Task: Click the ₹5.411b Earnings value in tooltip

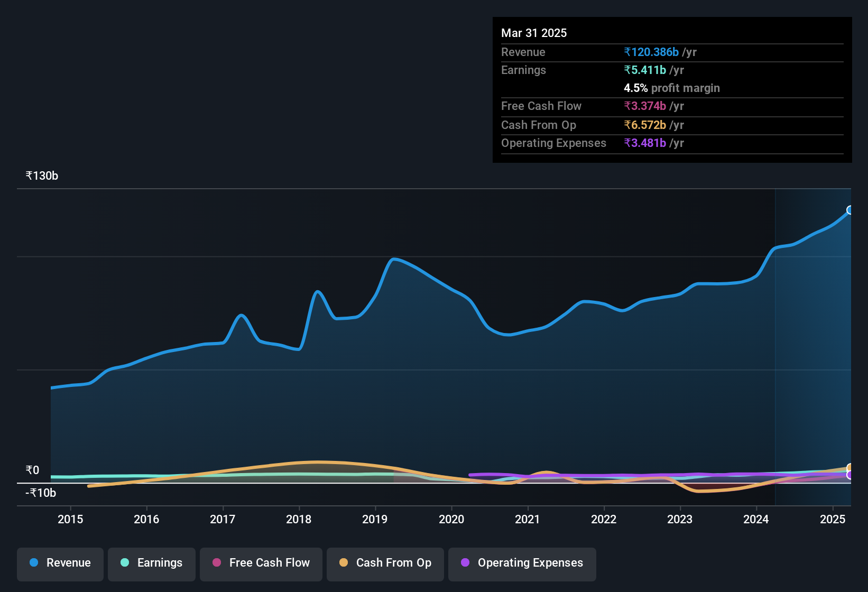Action: click(x=645, y=70)
